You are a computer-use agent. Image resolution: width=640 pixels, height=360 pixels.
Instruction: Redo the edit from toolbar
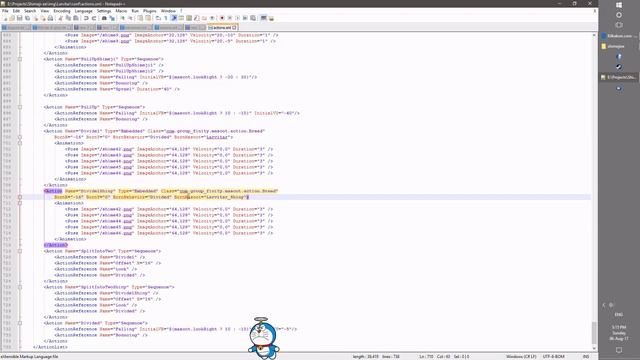point(94,18)
